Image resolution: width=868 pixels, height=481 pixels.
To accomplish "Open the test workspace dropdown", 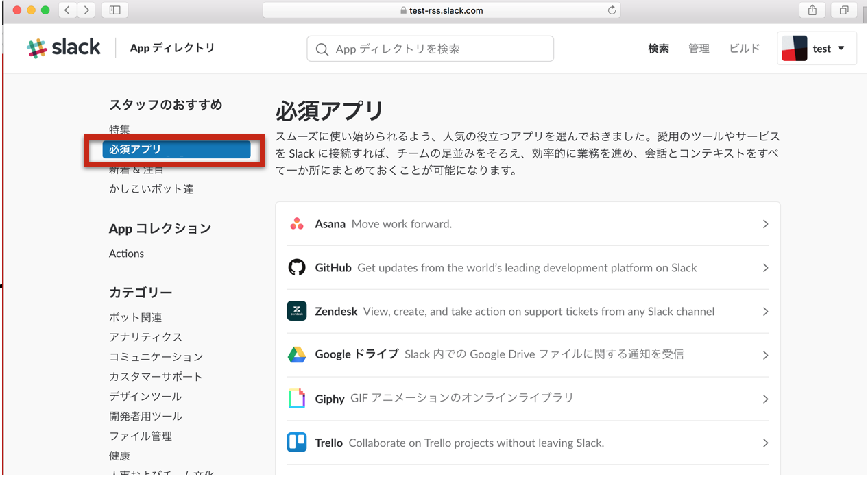I will (817, 48).
